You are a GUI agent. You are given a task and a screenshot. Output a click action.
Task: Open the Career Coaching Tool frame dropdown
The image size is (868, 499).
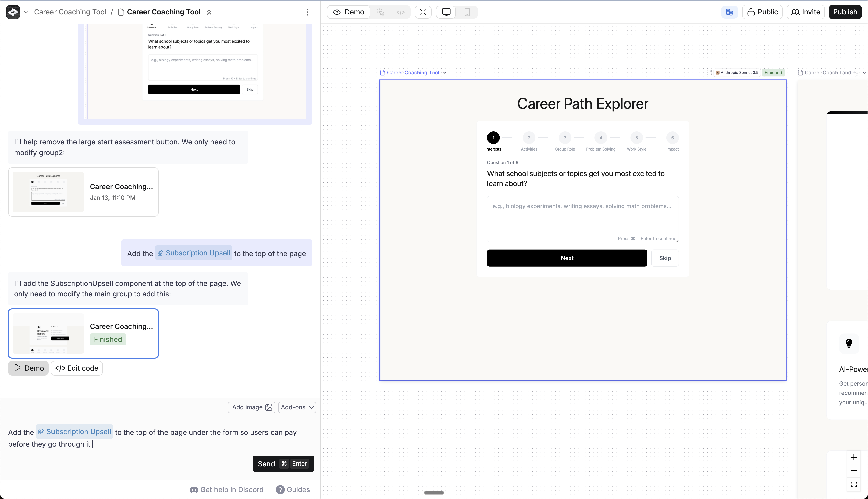click(x=445, y=73)
